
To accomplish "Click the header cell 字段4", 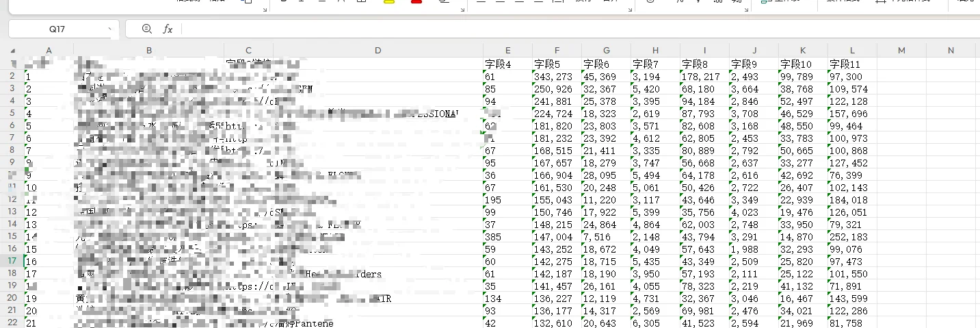I will (x=507, y=64).
